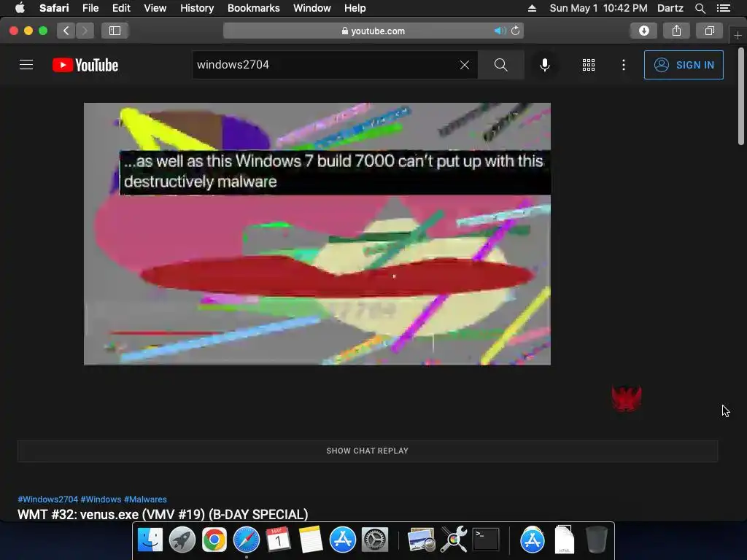Click the youtube.com address bar

373,31
